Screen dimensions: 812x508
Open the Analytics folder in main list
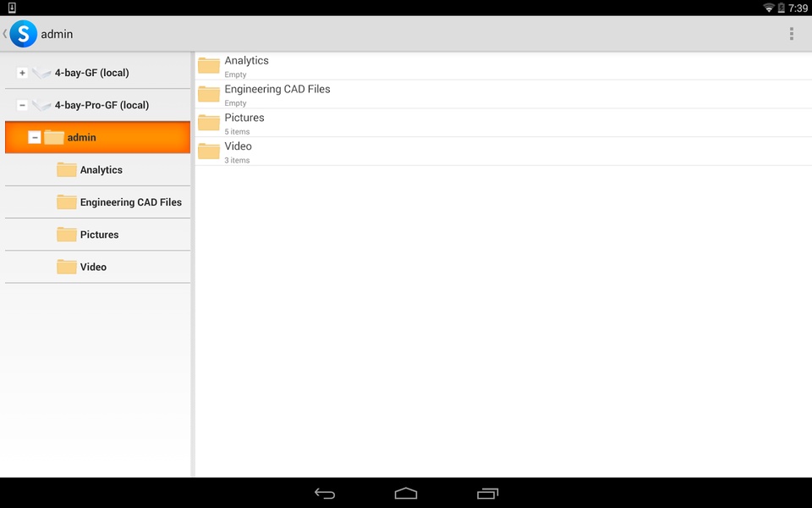pos(503,66)
